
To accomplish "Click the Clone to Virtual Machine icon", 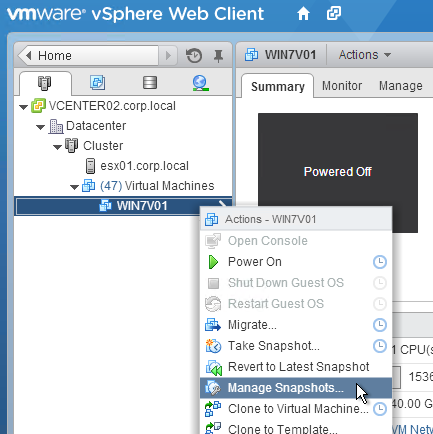I will (x=213, y=409).
